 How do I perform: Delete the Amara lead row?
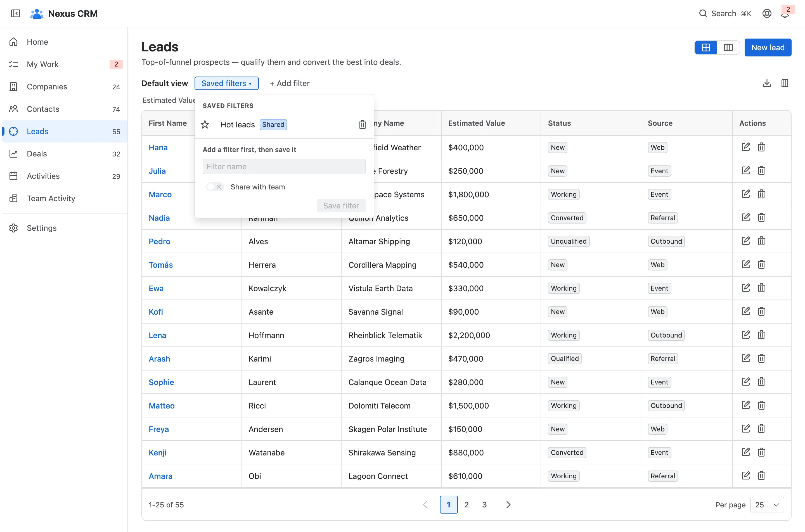(761, 475)
